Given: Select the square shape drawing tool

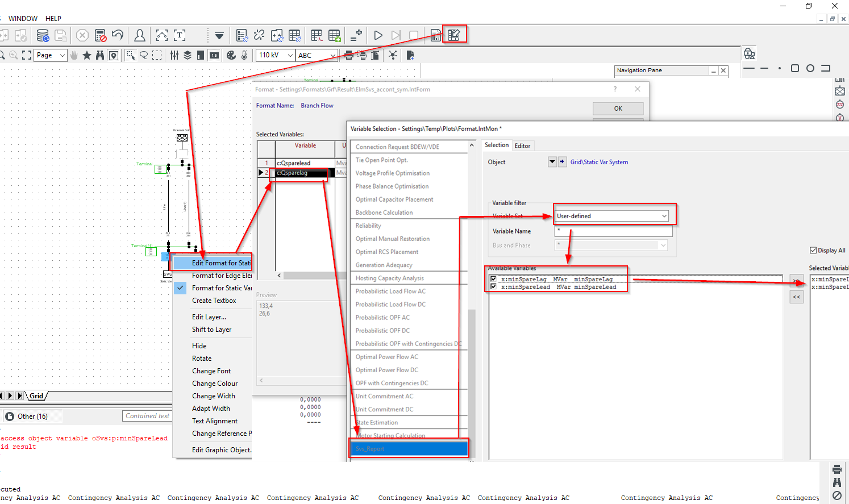Looking at the screenshot, I should pos(795,68).
